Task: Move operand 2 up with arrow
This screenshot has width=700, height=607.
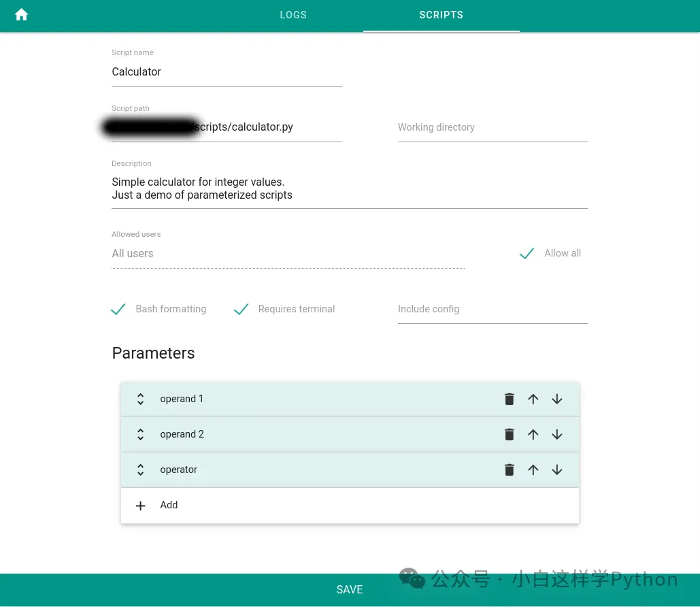Action: [x=533, y=435]
